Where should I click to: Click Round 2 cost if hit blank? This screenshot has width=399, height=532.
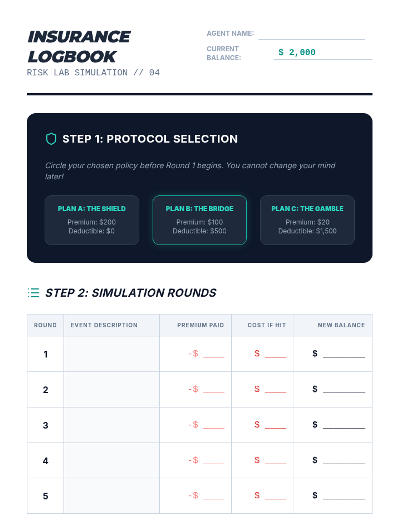(276, 390)
